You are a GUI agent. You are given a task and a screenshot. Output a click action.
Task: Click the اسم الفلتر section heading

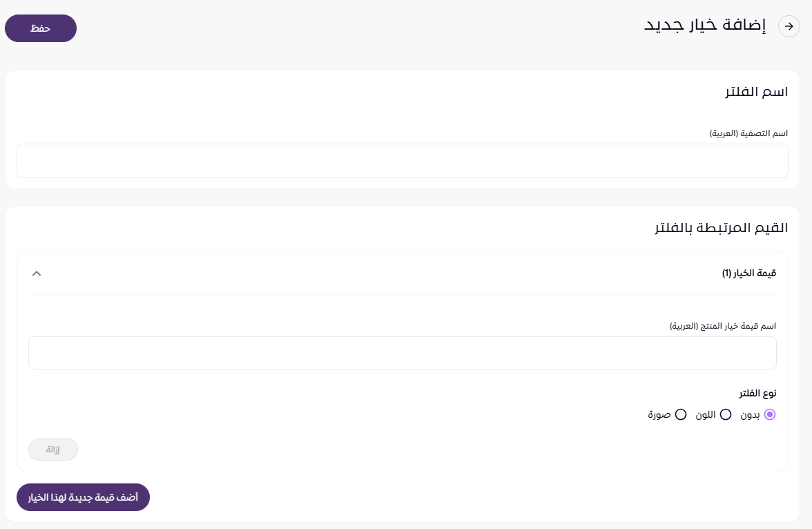click(x=757, y=92)
